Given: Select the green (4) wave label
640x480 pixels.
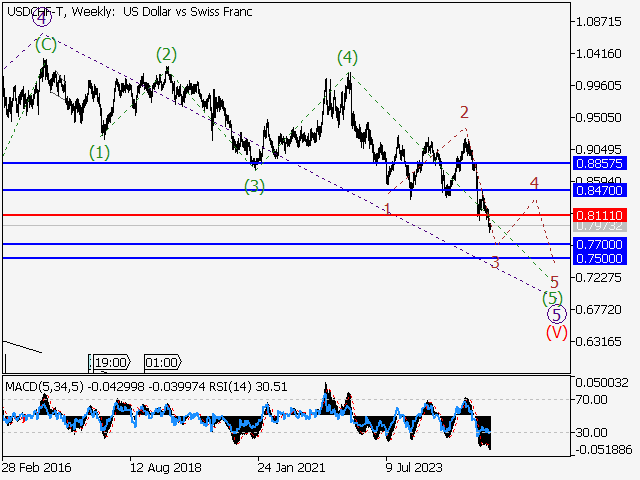Looking at the screenshot, I should (x=346, y=58).
